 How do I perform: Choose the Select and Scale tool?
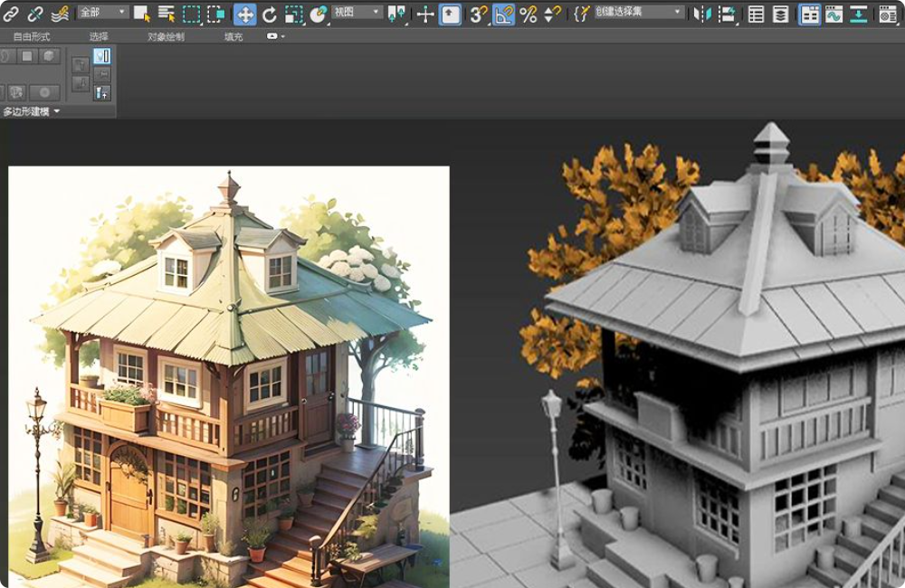pos(294,14)
